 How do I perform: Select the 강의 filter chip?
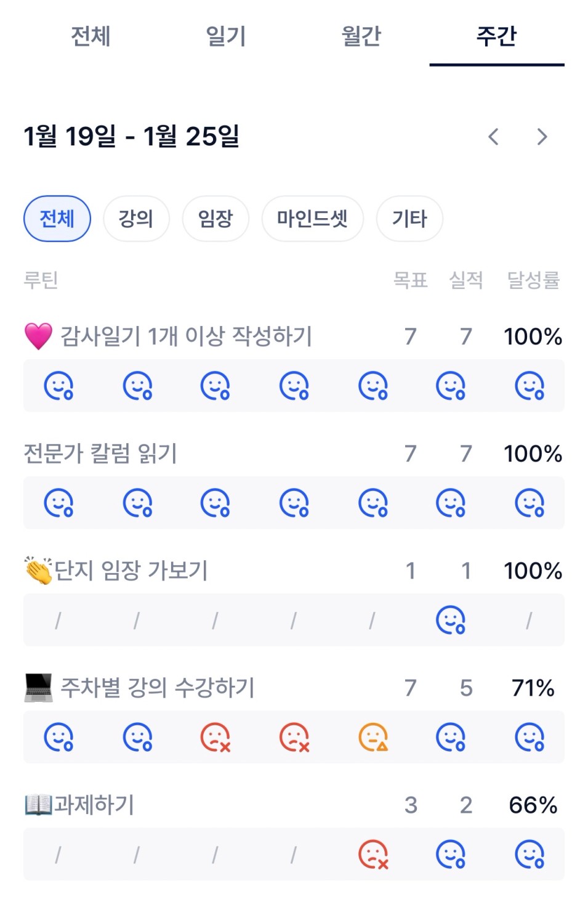[x=136, y=219]
